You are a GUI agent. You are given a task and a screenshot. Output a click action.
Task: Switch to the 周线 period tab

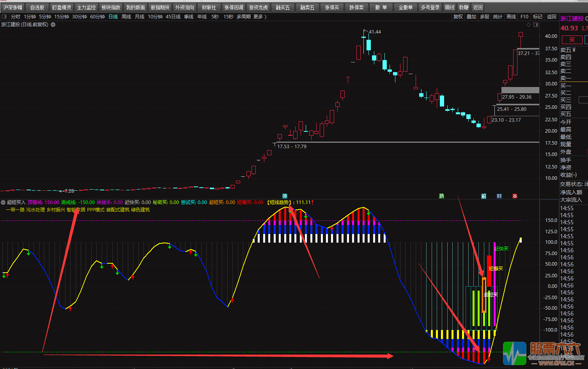point(126,17)
